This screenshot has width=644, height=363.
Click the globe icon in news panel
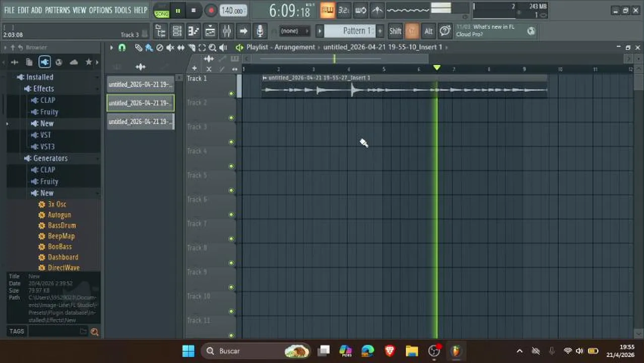(531, 31)
